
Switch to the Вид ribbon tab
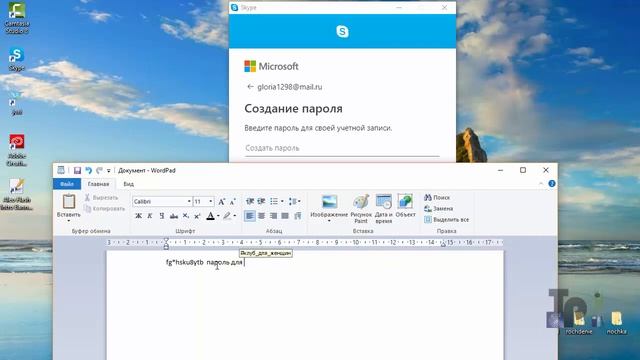(x=129, y=184)
